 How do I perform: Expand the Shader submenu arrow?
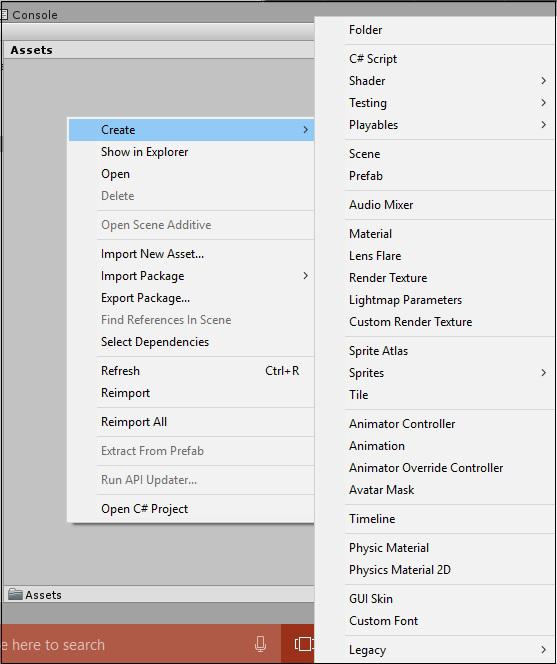tap(543, 80)
